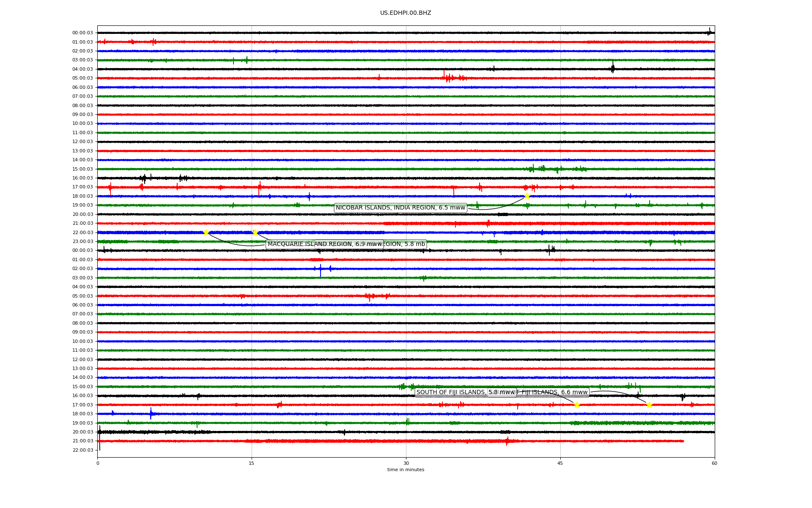Click the yellow star for the Nicobar Islands event
Viewport: 812px width, 508px height.
coord(527,196)
